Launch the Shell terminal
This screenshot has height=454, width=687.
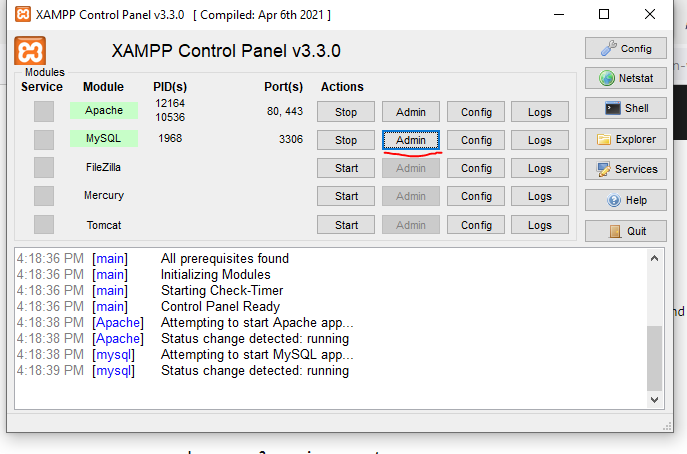[x=626, y=108]
